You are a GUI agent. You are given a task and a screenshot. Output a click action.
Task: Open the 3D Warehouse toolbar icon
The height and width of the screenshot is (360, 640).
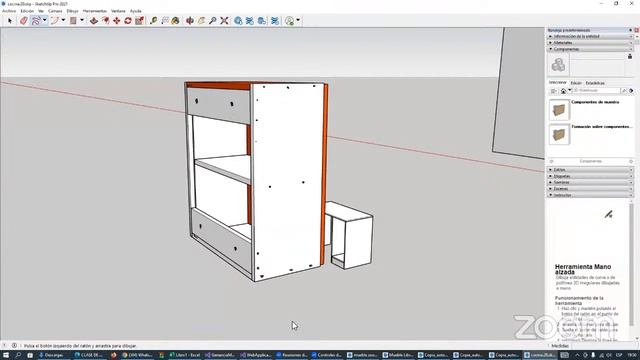pyautogui.click(x=238, y=20)
